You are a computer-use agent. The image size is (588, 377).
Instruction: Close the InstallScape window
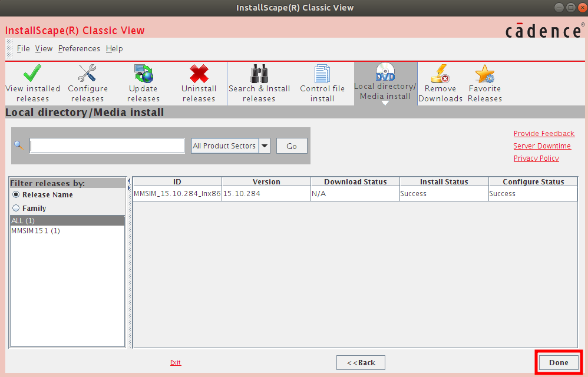click(x=582, y=8)
